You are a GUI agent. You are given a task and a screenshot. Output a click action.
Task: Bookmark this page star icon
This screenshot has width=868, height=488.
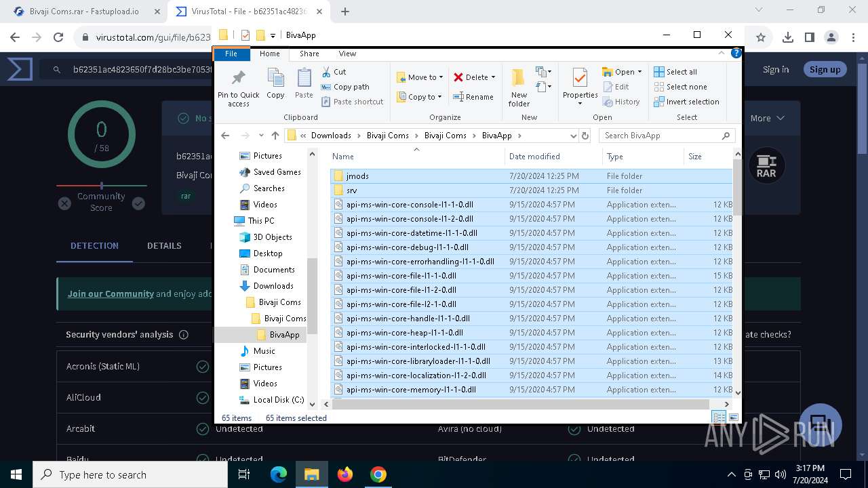[761, 38]
